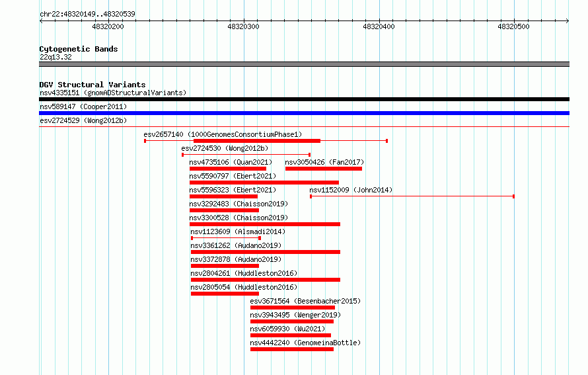The width and height of the screenshot is (588, 375).
Task: Click the esv2724529 Wong2012b label
Action: 83,120
